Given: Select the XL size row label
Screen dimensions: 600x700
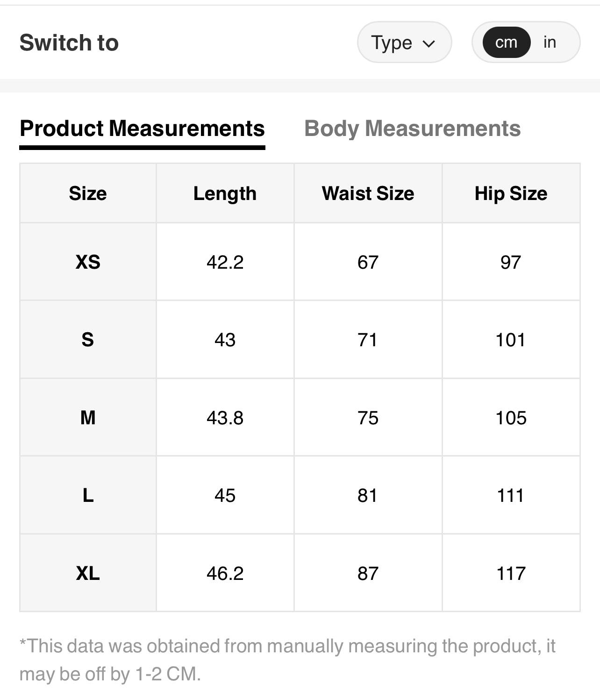Looking at the screenshot, I should [x=88, y=573].
